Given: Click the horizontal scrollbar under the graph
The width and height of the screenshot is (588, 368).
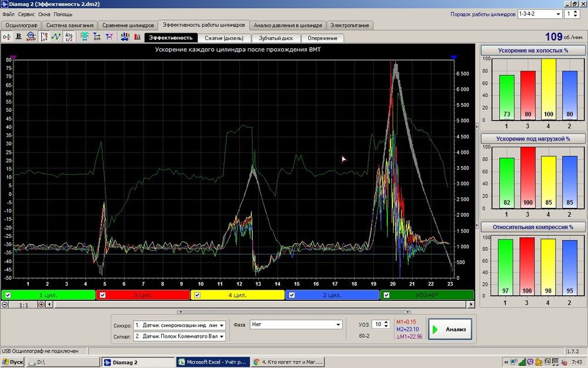Looking at the screenshot, I should pos(259,304).
